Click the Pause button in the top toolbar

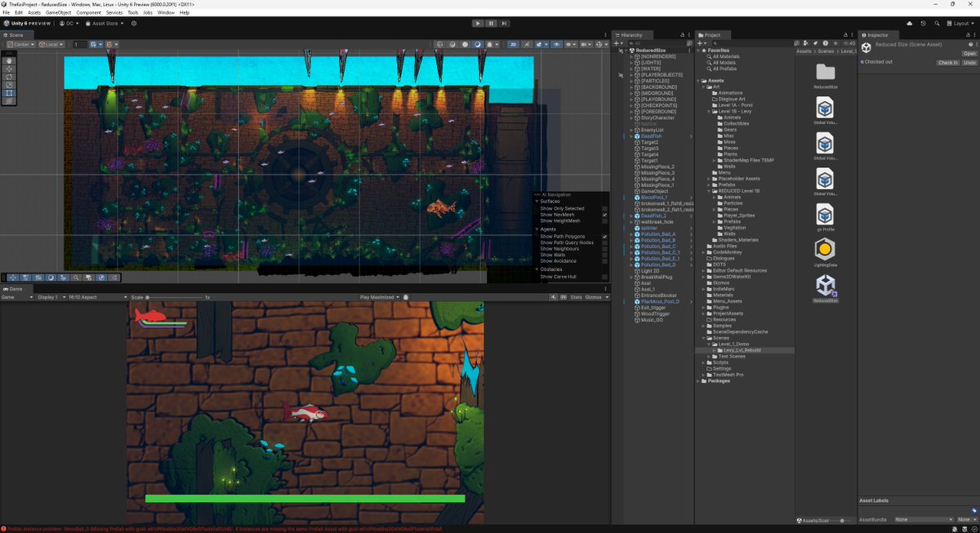[491, 23]
